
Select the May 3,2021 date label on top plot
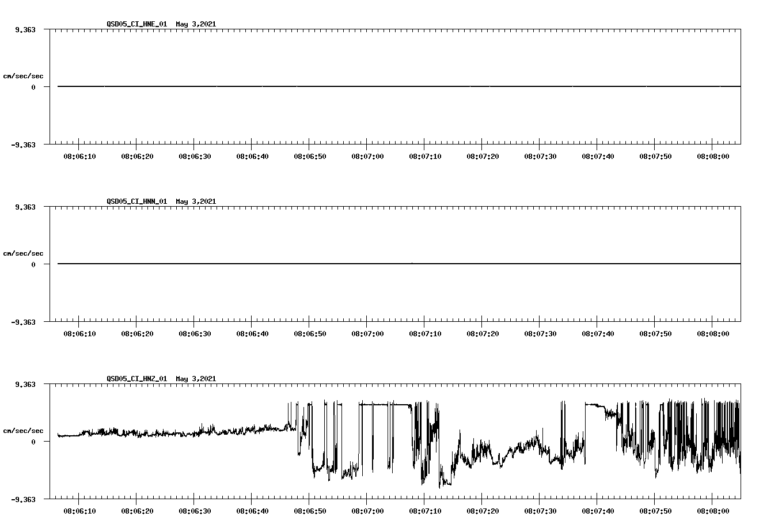196,25
